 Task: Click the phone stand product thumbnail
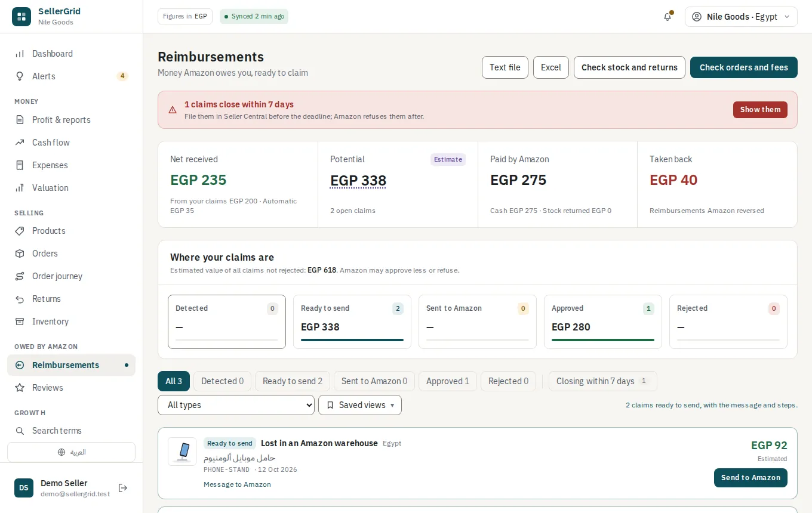click(182, 452)
